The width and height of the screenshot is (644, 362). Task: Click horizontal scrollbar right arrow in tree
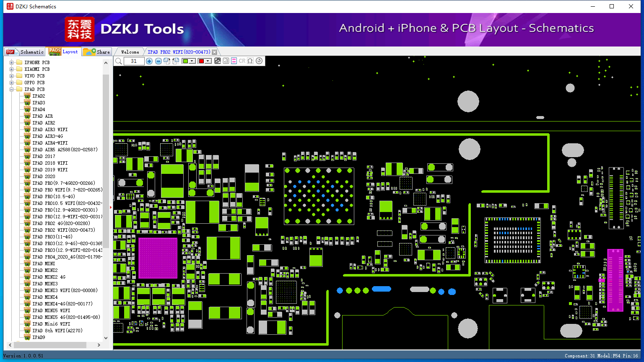coord(99,345)
